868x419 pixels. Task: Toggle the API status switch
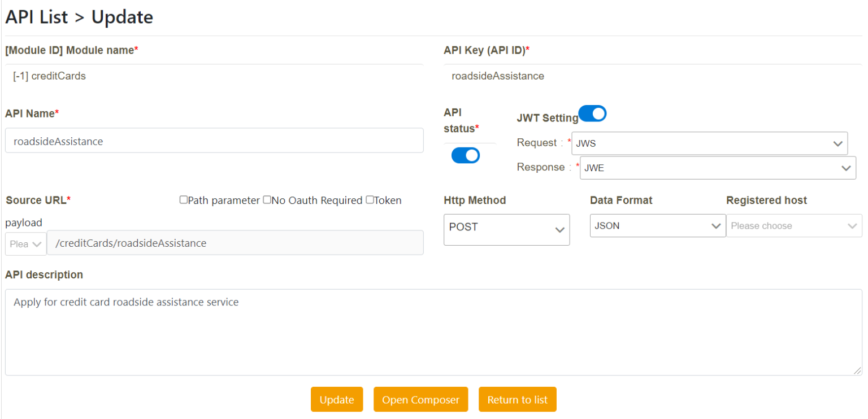click(465, 155)
